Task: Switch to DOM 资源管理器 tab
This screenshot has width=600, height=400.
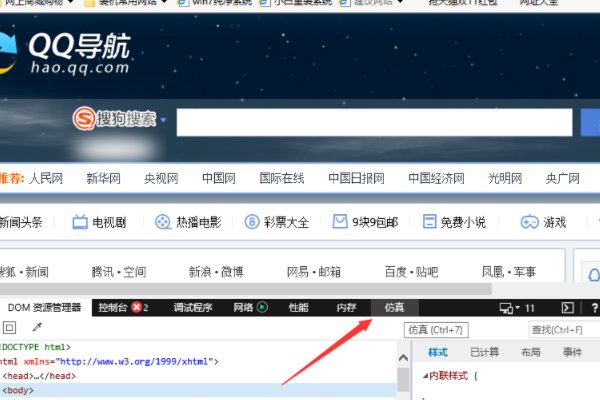Action: coord(44,308)
